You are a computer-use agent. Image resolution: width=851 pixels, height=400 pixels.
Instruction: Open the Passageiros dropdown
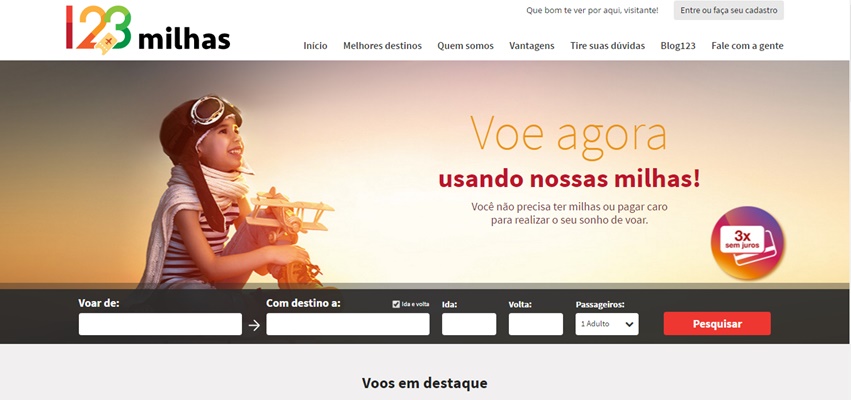point(607,324)
